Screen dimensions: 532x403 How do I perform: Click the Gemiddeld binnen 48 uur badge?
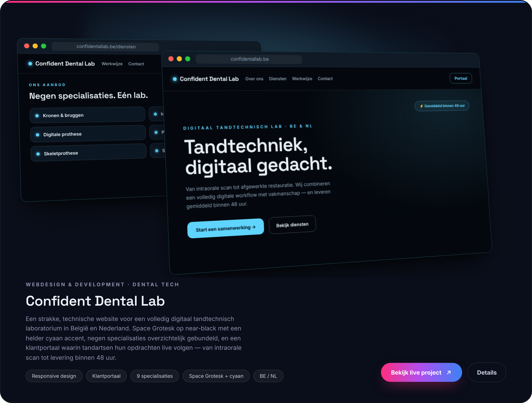(442, 106)
